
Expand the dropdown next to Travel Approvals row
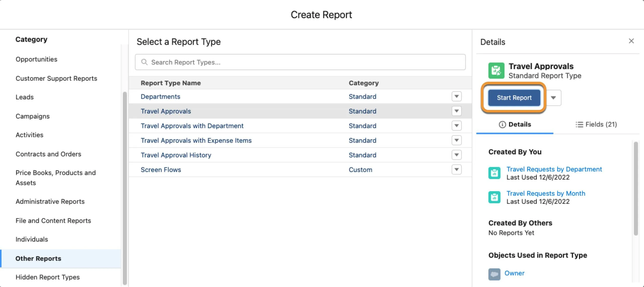pos(457,111)
